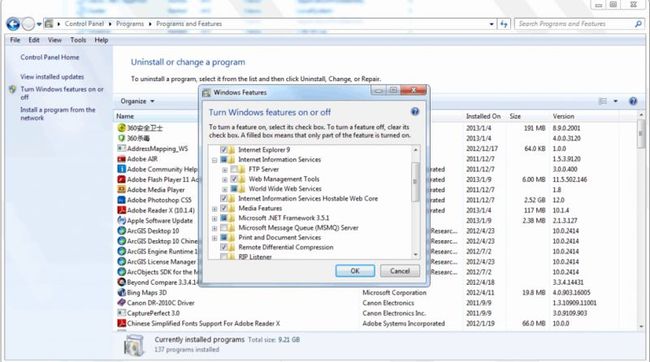650x362 pixels.
Task: Toggle the World Wide Web Services checkbox
Action: (x=234, y=189)
